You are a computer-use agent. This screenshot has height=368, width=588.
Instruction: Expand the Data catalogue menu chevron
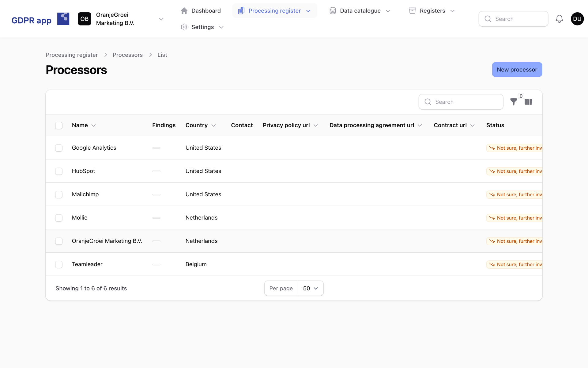[388, 11]
